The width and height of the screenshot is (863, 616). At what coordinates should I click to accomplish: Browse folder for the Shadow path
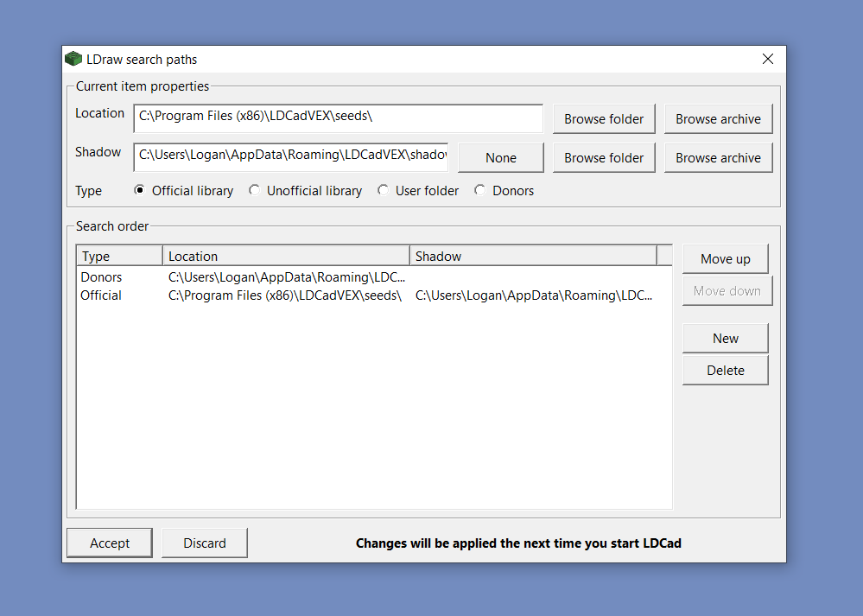604,158
